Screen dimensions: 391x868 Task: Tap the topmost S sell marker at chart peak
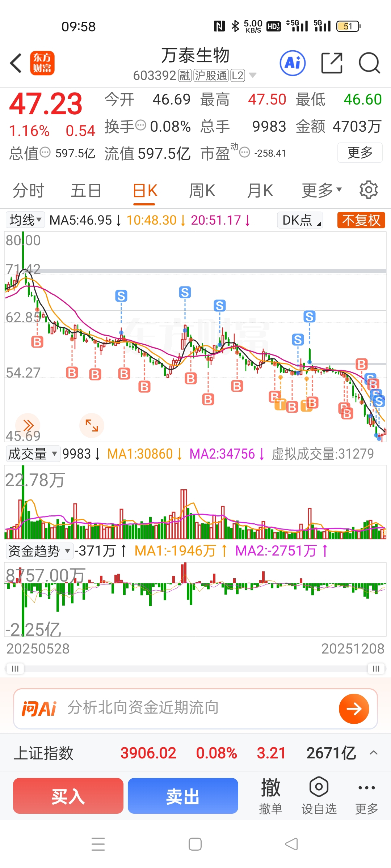click(185, 292)
